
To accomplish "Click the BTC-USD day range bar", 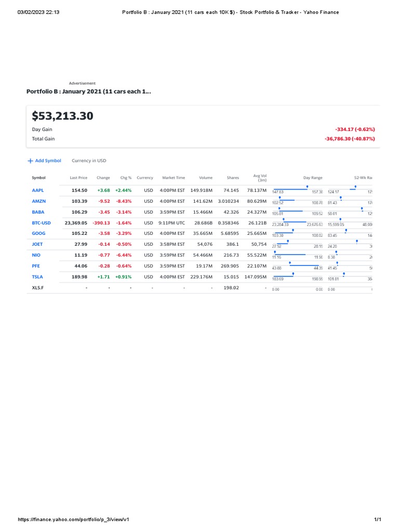I will 297,222.
